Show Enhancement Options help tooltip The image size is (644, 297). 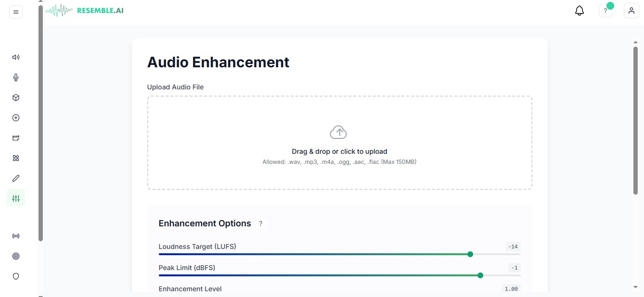point(261,223)
